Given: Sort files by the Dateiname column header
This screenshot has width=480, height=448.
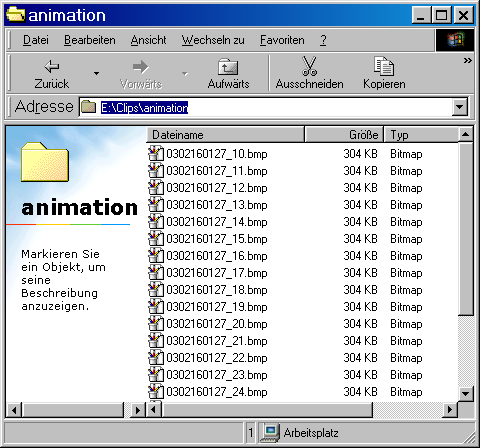Looking at the screenshot, I should [x=225, y=135].
